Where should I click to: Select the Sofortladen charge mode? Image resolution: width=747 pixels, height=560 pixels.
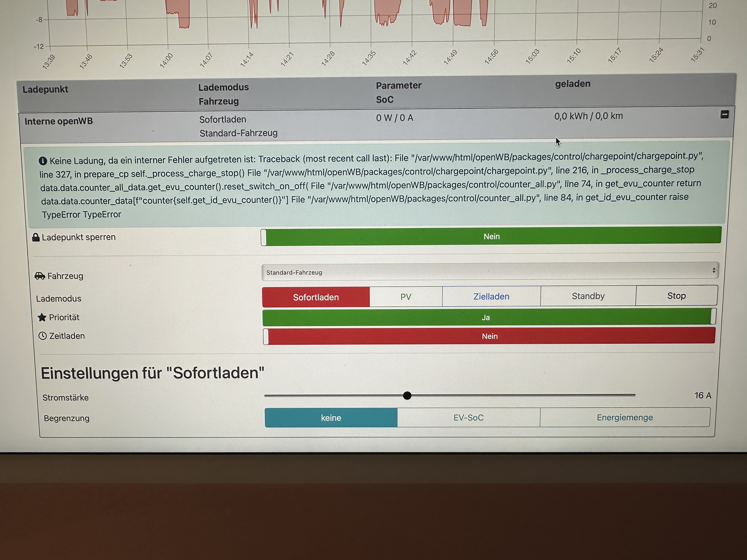(x=316, y=297)
